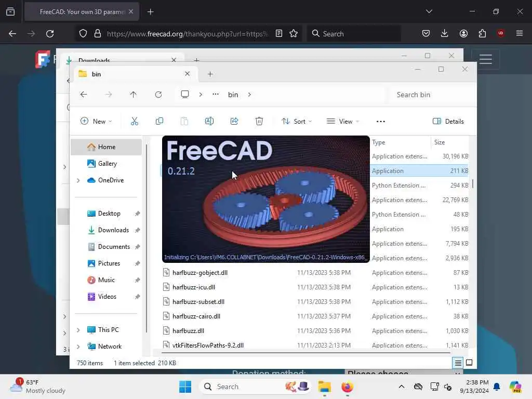Click the Firefox Search box
Viewport: 532px width, 399px height.
[x=353, y=34]
